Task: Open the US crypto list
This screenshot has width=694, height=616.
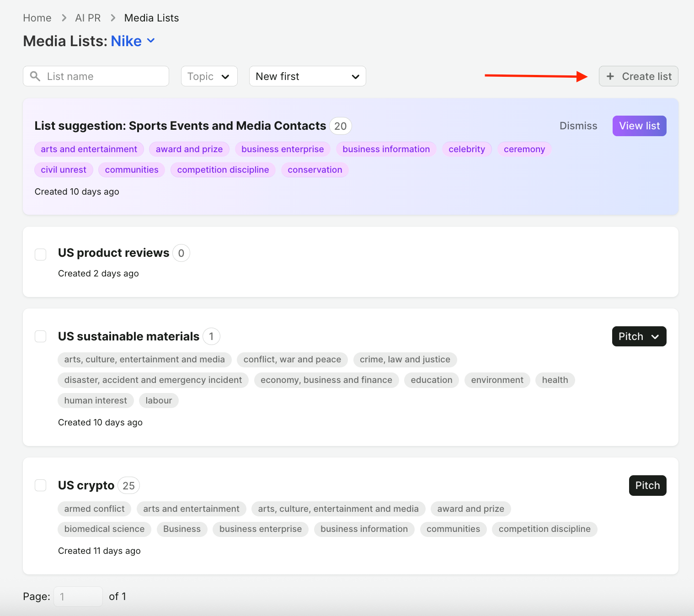Action: click(86, 485)
